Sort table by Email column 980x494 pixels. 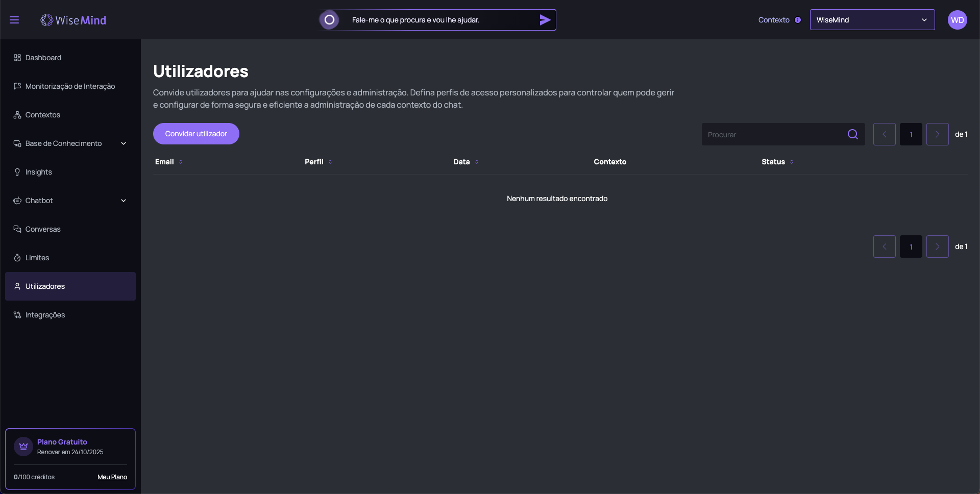[180, 162]
